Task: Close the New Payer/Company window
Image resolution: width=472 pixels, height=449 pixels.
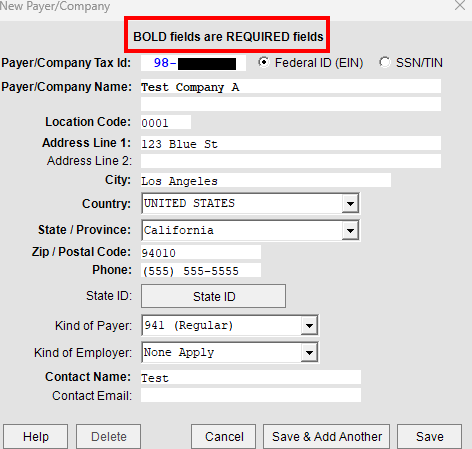Action: click(460, 6)
